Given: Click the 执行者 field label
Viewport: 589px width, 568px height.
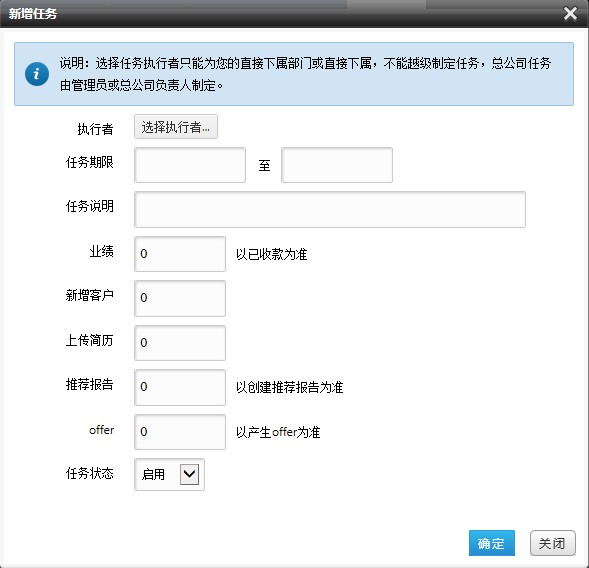Looking at the screenshot, I should (95, 129).
